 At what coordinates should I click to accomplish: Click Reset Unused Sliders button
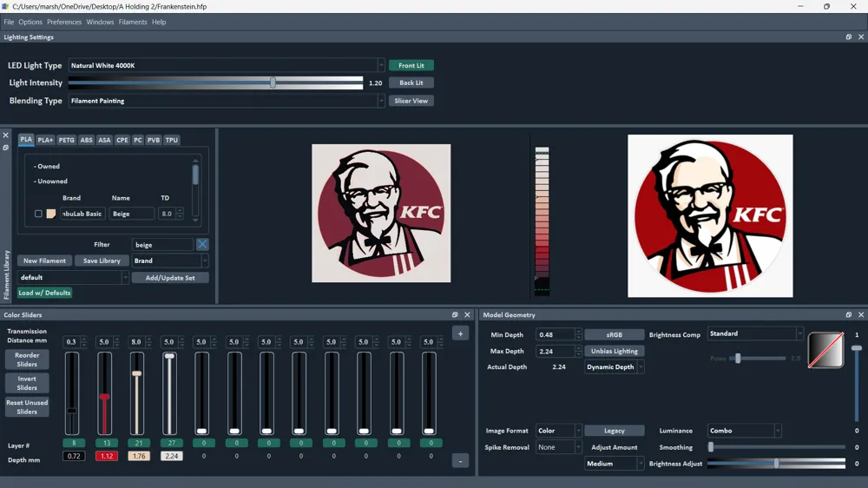tap(27, 407)
